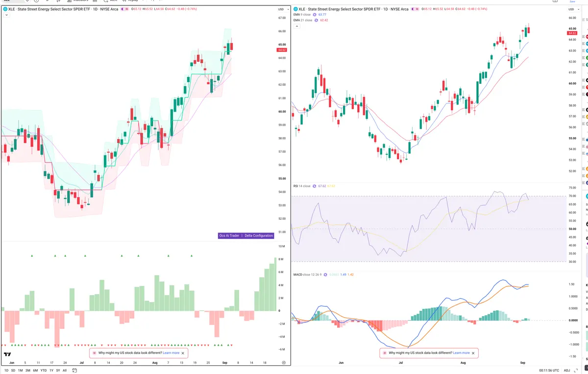The width and height of the screenshot is (588, 374).
Task: Click the EMA 9 value 63.77
Action: pyautogui.click(x=323, y=15)
